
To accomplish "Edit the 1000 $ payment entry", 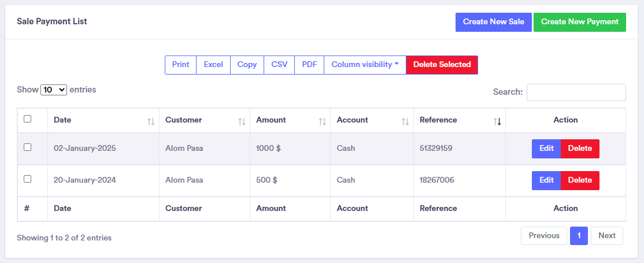I will [x=546, y=149].
